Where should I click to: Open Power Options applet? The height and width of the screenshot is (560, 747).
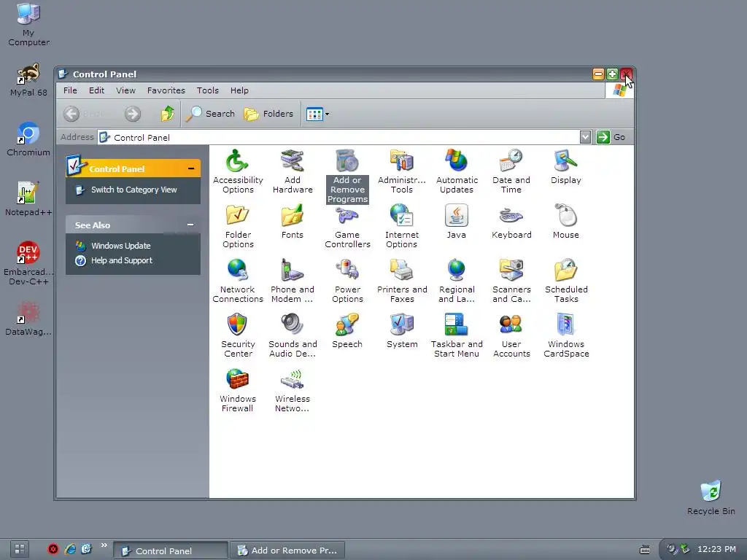(x=347, y=281)
